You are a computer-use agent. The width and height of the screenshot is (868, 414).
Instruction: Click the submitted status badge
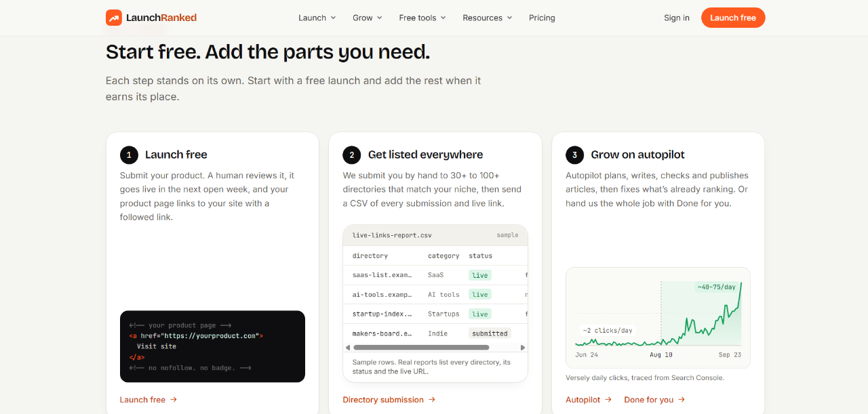[x=490, y=333]
